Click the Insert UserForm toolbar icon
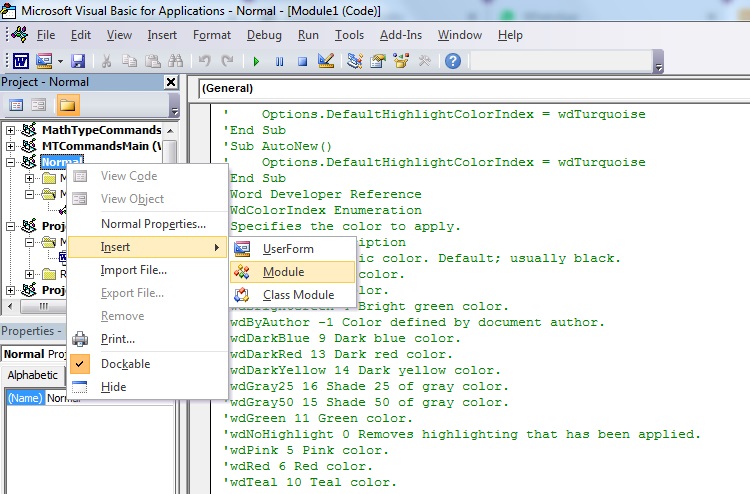The width and height of the screenshot is (750, 494). click(x=44, y=61)
